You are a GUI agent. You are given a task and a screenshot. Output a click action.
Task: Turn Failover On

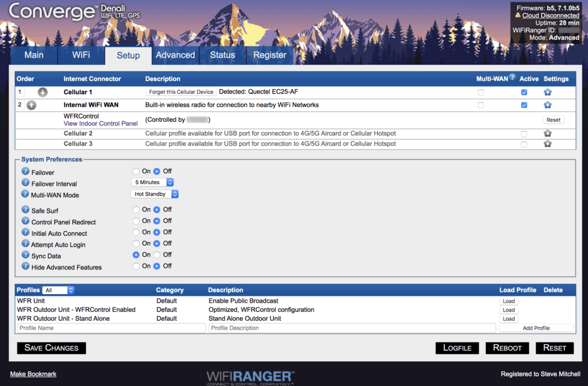point(136,171)
